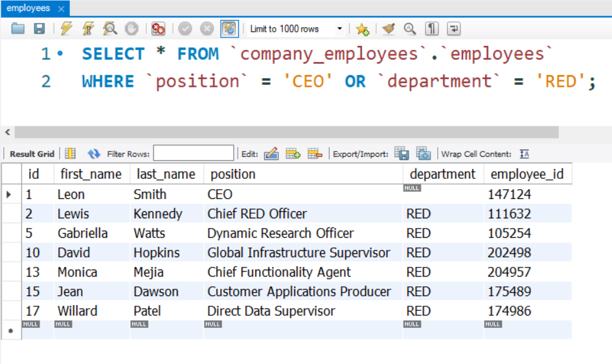Select the 'Gabriella' cell
This screenshot has width=612, height=364.
click(92, 233)
